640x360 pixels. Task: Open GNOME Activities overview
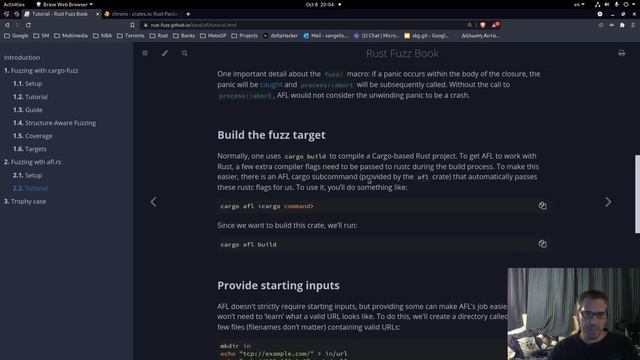coord(14,4)
